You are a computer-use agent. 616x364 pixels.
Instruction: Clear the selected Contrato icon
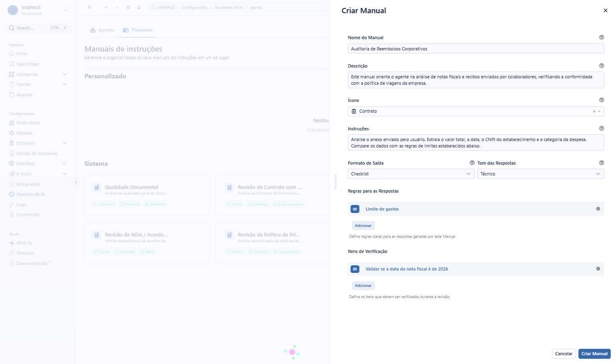coord(594,111)
